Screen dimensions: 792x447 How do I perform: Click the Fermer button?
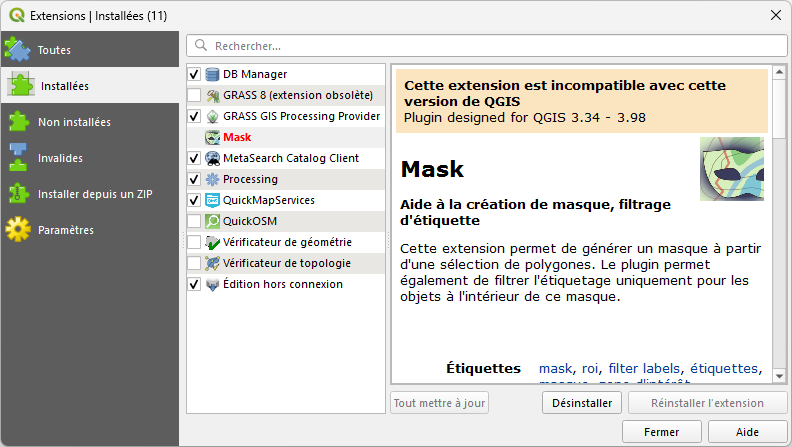pyautogui.click(x=662, y=432)
